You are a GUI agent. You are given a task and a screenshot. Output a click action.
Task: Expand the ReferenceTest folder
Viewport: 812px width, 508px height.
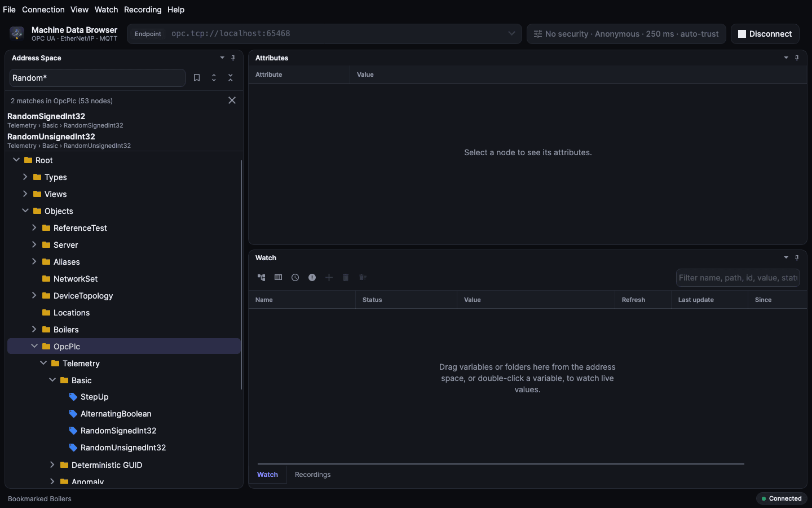(x=34, y=227)
